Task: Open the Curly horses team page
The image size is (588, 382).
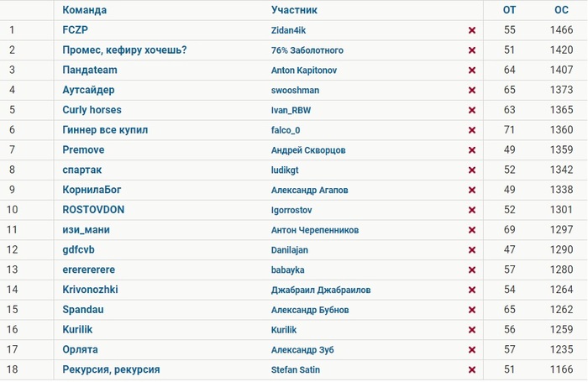Action: click(92, 110)
